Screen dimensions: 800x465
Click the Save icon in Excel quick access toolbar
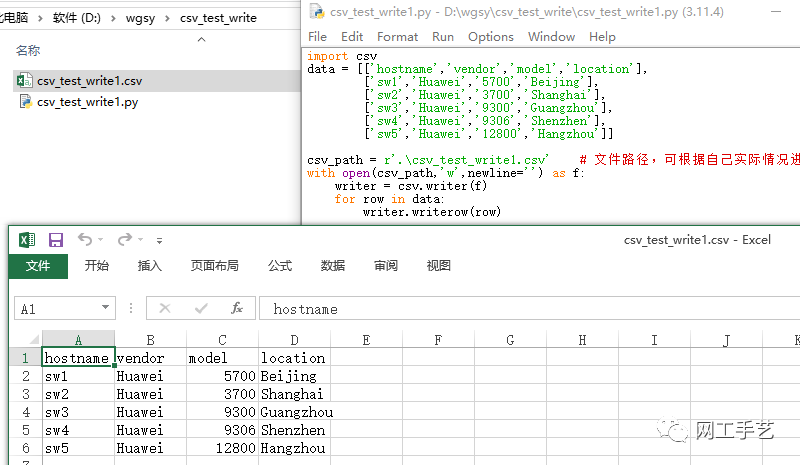tap(56, 239)
